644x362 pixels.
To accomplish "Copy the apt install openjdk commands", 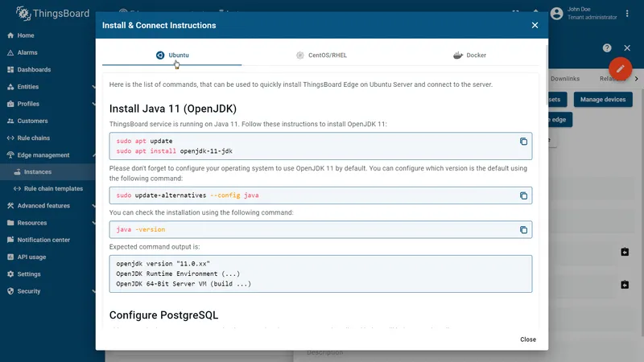I will click(x=523, y=142).
